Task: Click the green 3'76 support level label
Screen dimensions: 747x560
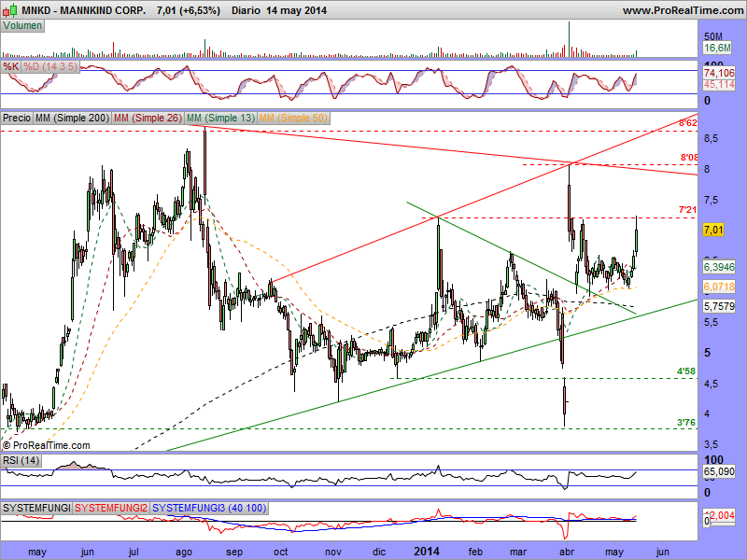Action: 686,423
